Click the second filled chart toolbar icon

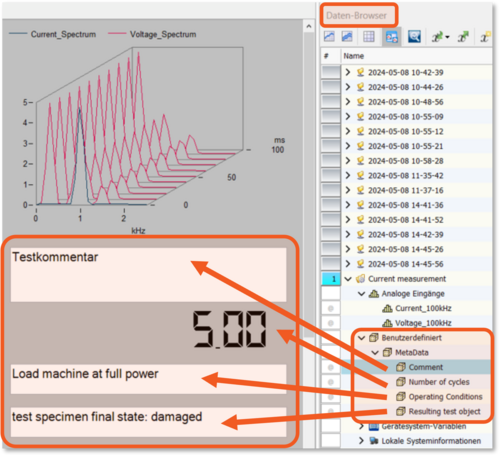point(347,36)
